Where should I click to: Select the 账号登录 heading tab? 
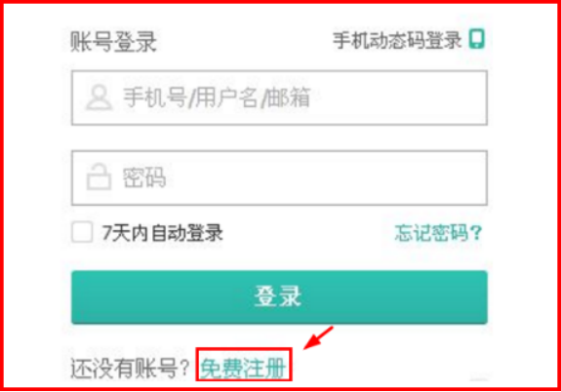113,42
